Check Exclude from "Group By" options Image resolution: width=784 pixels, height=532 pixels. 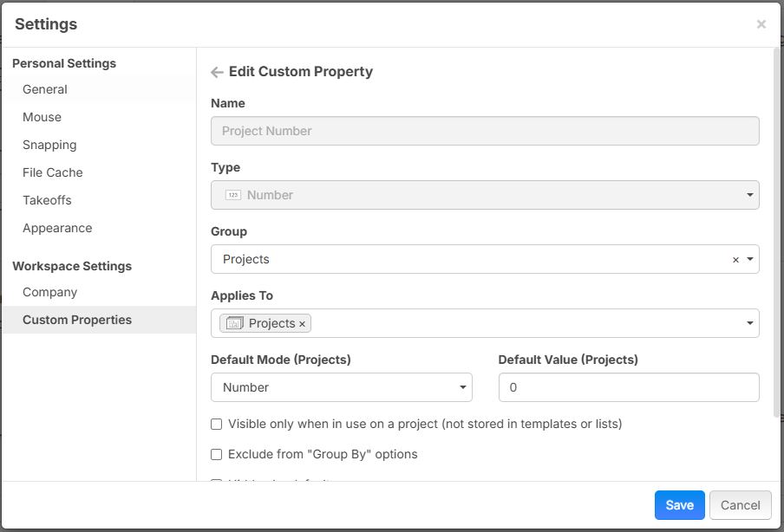(x=217, y=454)
